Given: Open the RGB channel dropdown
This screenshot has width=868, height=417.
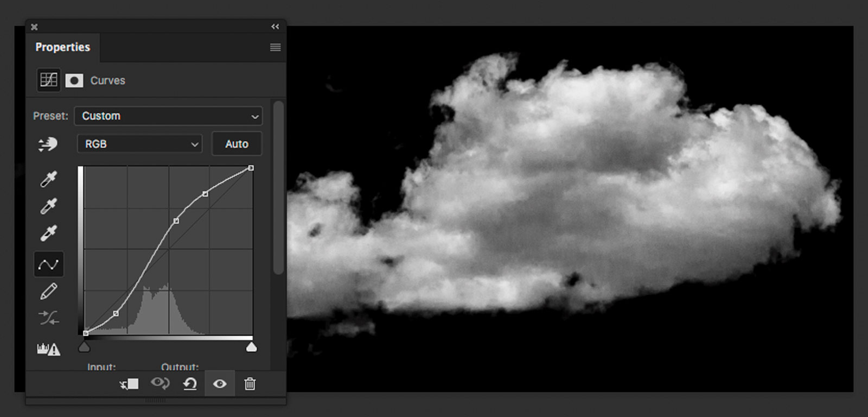Looking at the screenshot, I should click(x=139, y=144).
